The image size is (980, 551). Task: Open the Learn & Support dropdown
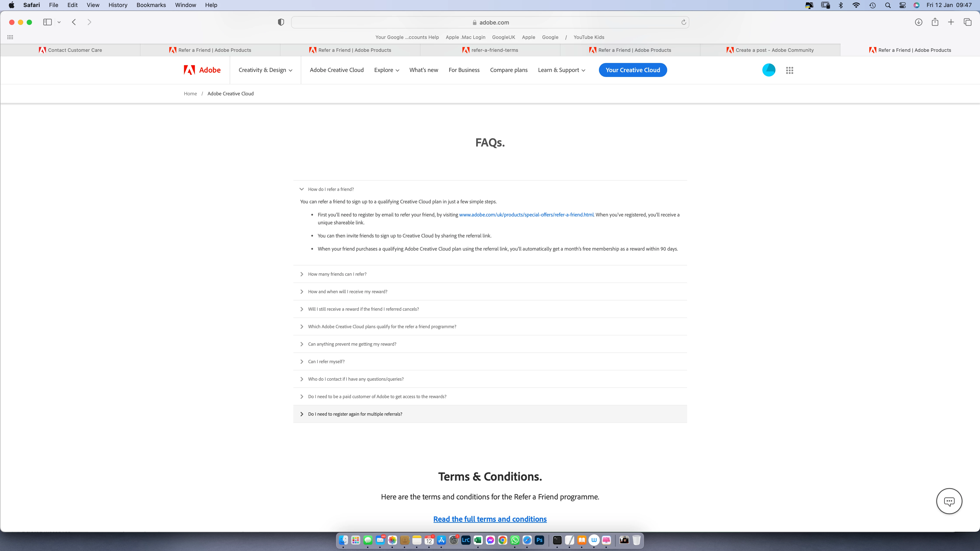click(561, 70)
